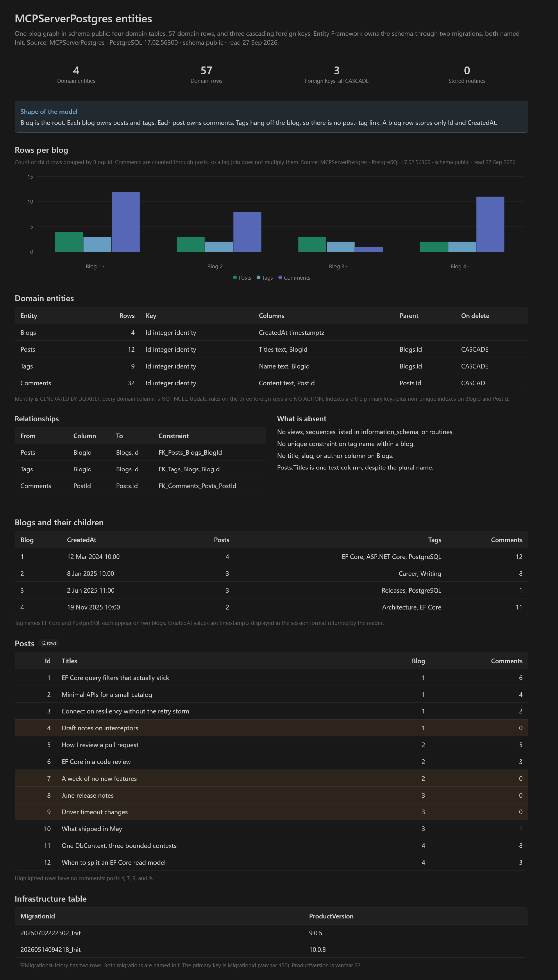The image size is (558, 980).
Task: Click the 'On delete' column header
Action: (x=475, y=316)
